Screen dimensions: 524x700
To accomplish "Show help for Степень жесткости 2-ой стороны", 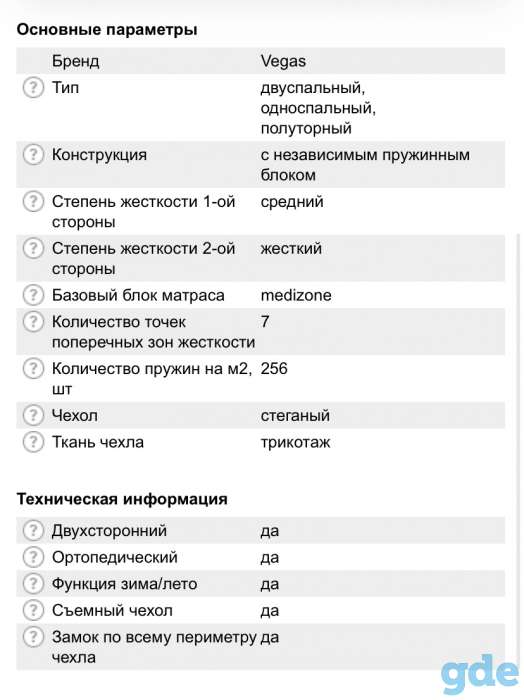I will (x=33, y=248).
